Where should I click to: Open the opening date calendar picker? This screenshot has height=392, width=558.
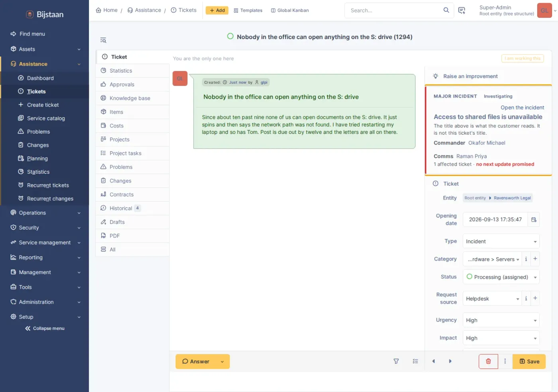(x=534, y=220)
